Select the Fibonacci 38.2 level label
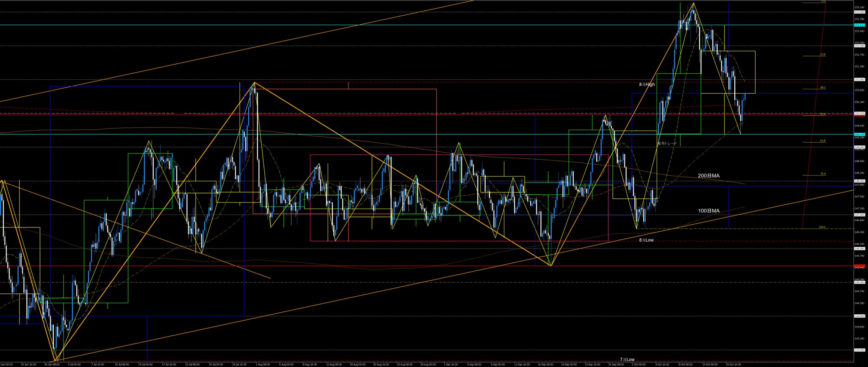This screenshot has width=868, height=367. 823,88
